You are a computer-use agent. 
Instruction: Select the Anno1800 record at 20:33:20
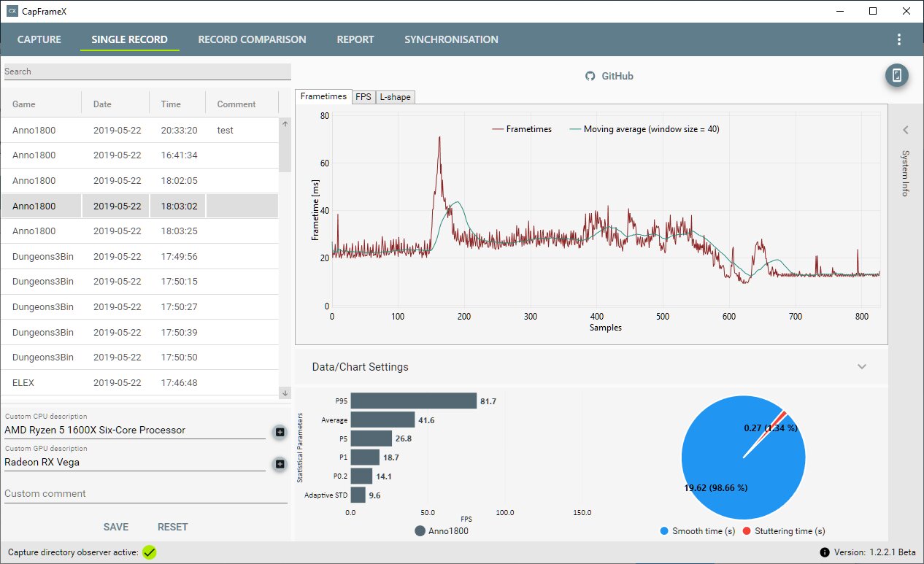click(139, 130)
